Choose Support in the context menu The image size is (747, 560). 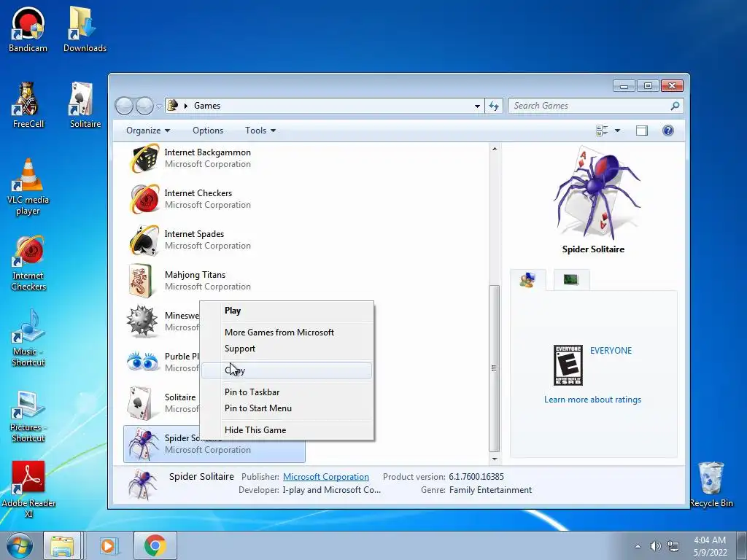(287, 349)
